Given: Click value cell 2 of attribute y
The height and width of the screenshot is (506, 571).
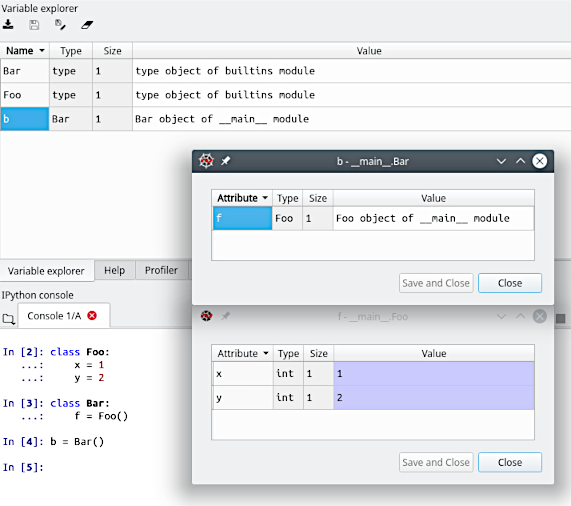Looking at the screenshot, I should pyautogui.click(x=434, y=398).
